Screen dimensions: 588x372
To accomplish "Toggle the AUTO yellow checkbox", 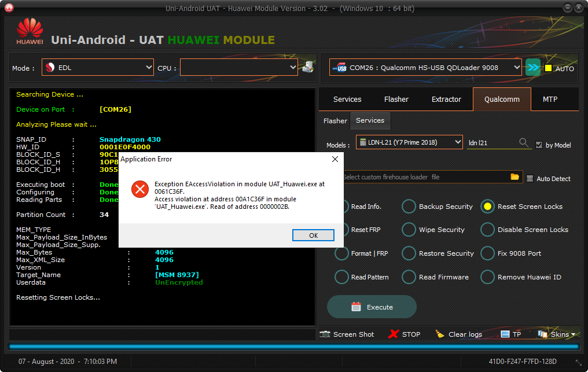I will (548, 68).
